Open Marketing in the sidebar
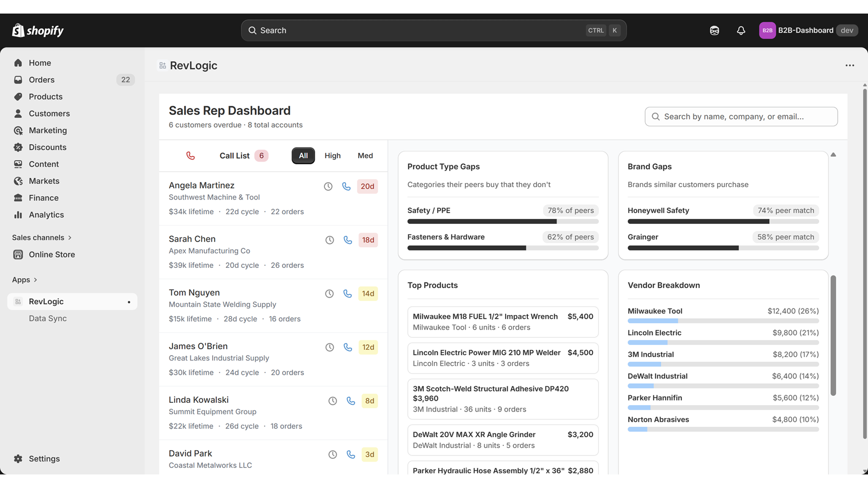This screenshot has width=868, height=488. coord(48,130)
